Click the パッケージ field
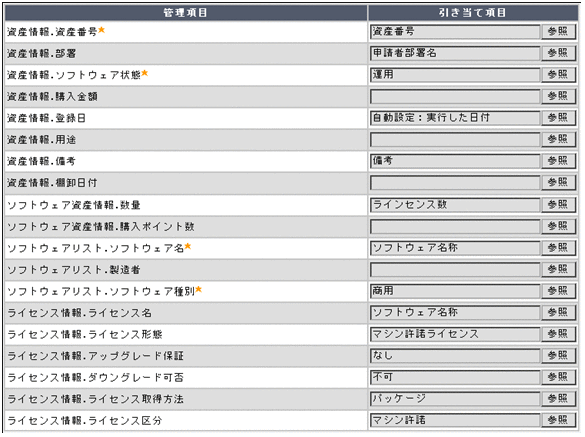The height and width of the screenshot is (437, 585). click(x=455, y=399)
